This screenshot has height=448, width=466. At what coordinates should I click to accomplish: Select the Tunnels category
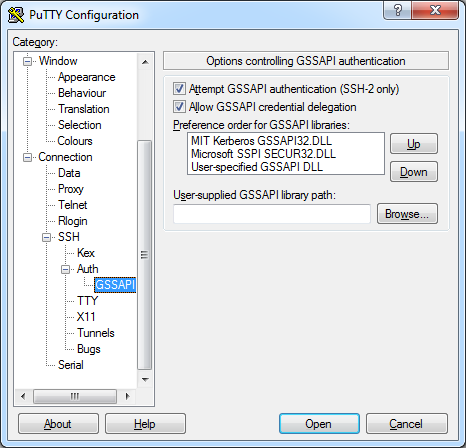(96, 333)
